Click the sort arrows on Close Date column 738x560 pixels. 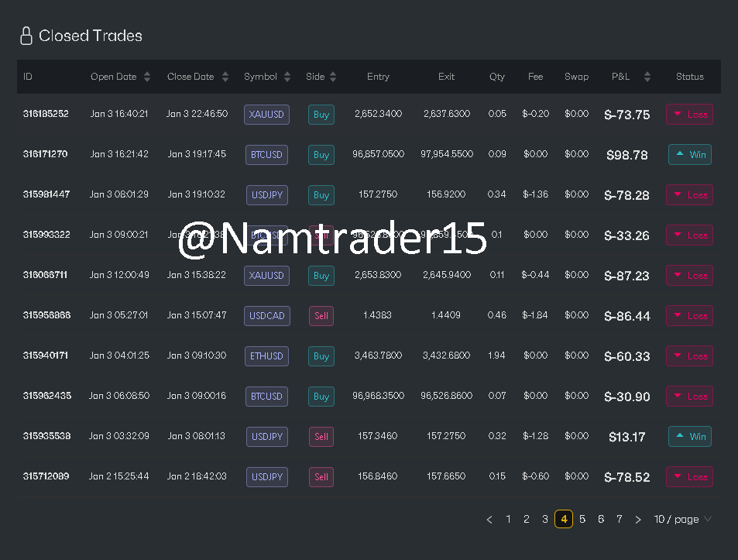point(224,77)
